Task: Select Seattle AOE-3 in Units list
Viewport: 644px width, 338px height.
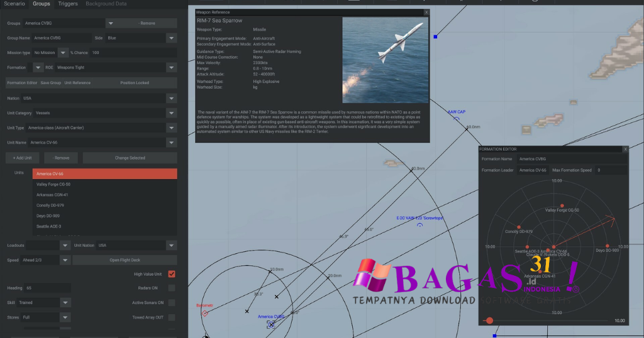Action: coord(105,226)
